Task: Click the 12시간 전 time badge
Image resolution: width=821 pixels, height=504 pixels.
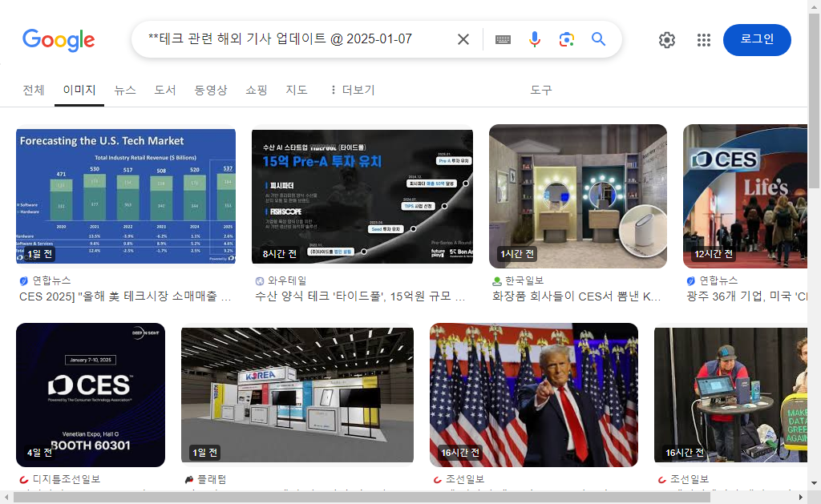Action: [x=713, y=254]
